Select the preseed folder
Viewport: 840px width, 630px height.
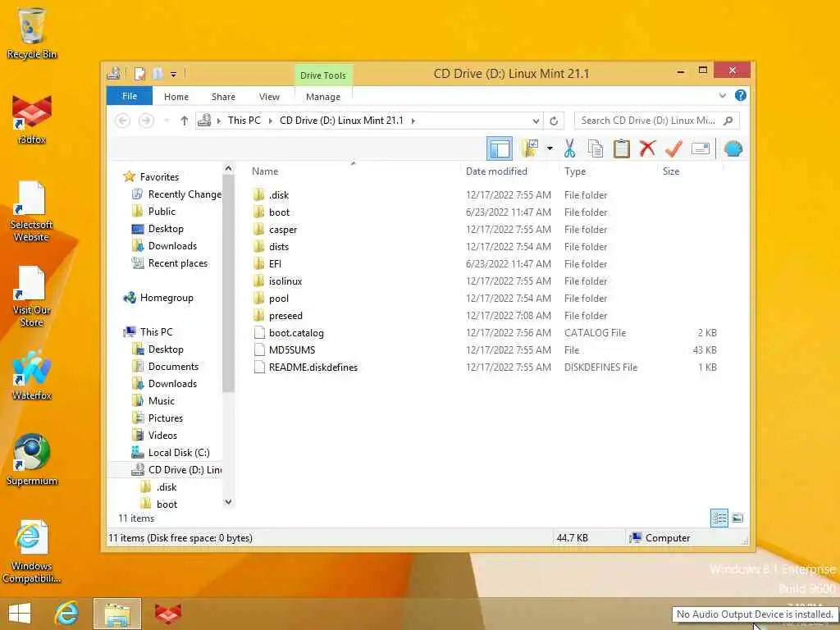pyautogui.click(x=285, y=316)
